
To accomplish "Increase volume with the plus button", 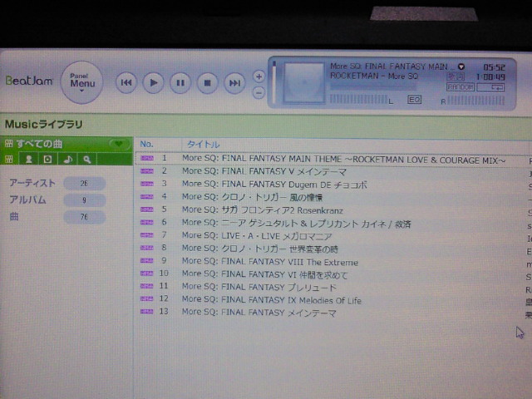I will tap(259, 76).
